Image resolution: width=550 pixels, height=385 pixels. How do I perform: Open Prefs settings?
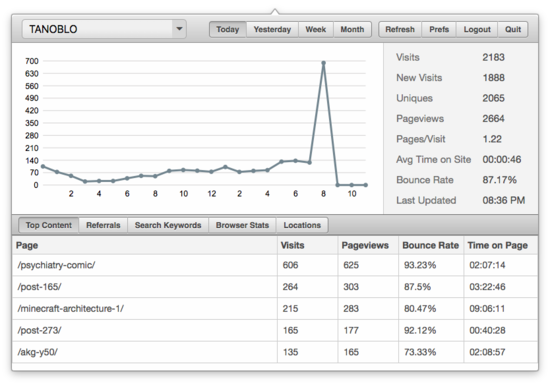click(439, 29)
